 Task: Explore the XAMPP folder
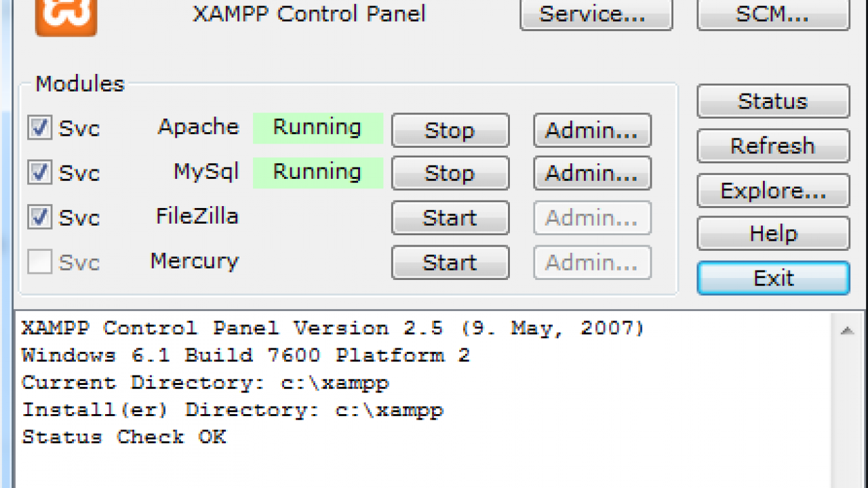pos(772,190)
